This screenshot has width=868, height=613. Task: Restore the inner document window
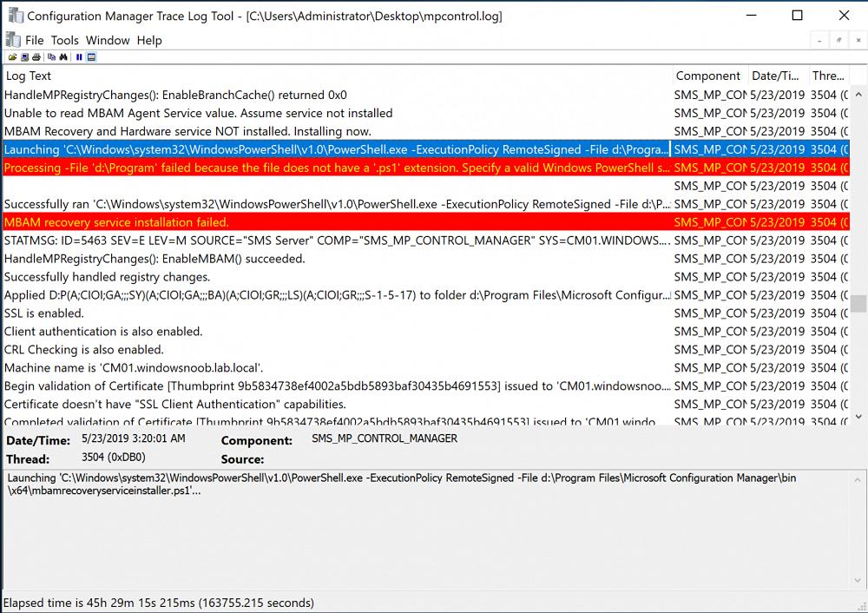pos(838,40)
